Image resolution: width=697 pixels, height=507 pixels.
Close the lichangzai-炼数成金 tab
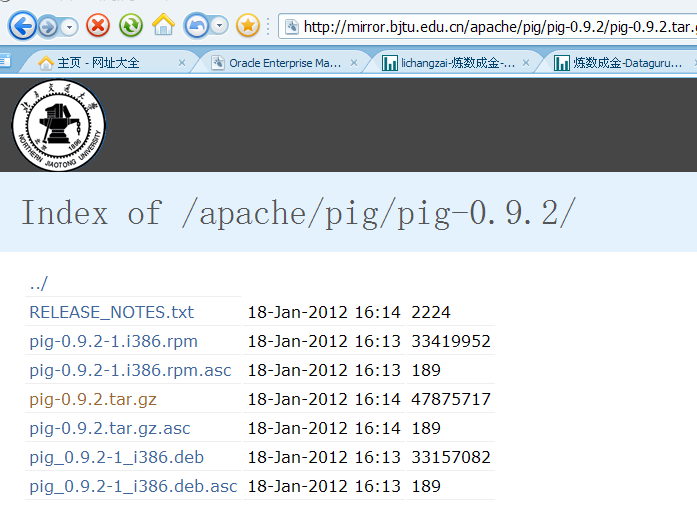point(526,63)
